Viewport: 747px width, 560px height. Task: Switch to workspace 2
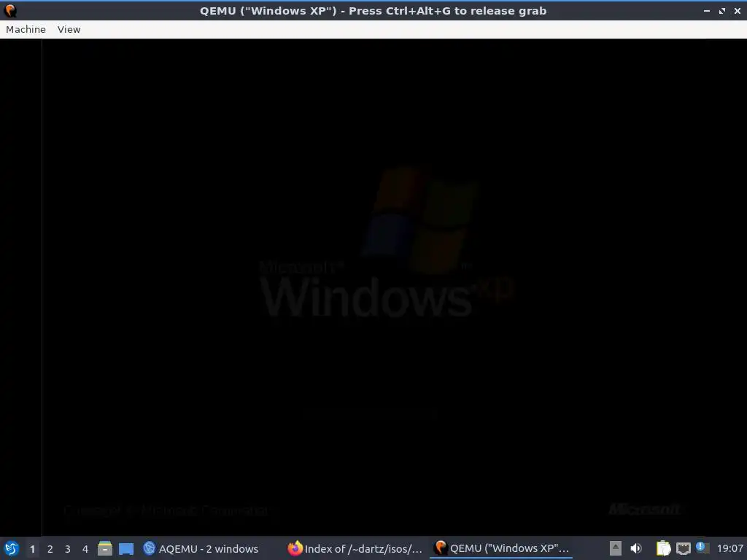(x=50, y=549)
